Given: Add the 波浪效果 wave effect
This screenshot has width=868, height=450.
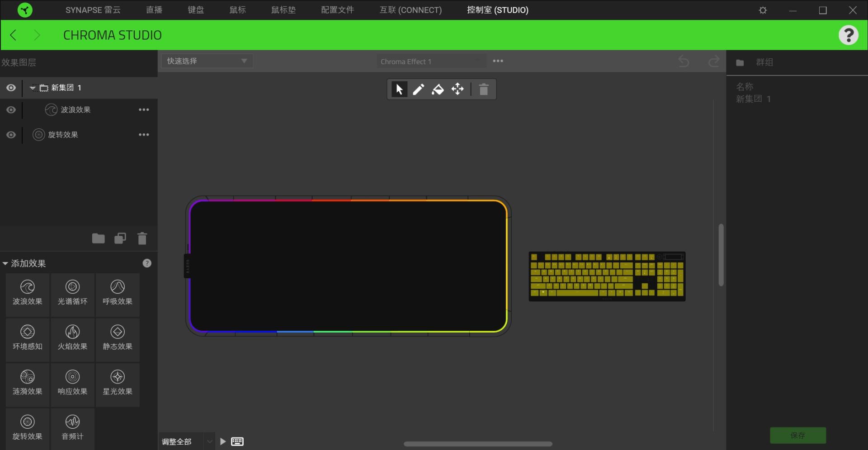Looking at the screenshot, I should 28,294.
